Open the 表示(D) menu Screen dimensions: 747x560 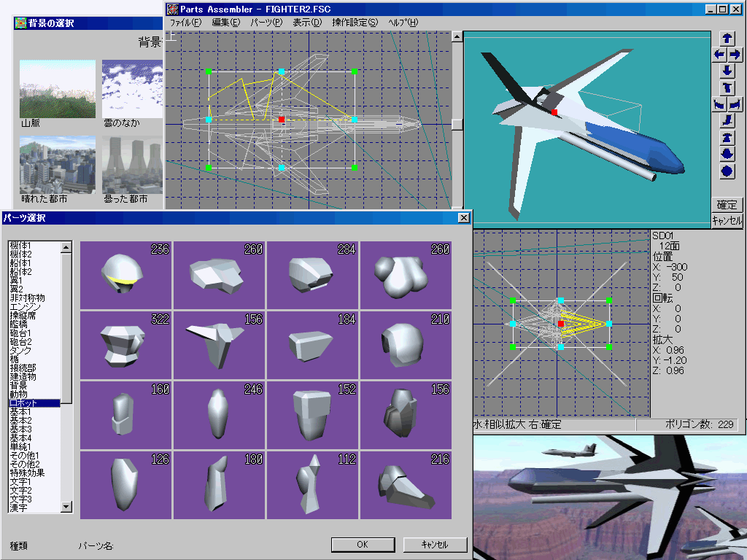click(x=307, y=23)
